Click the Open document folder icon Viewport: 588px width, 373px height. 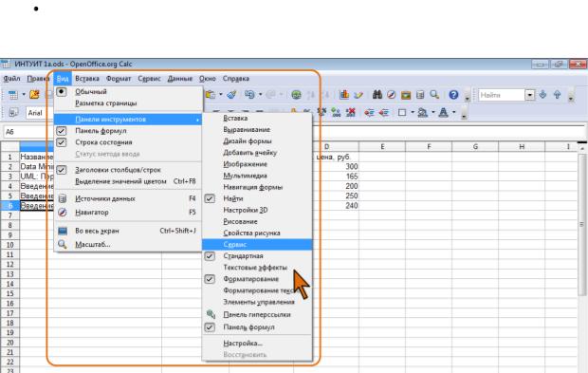34,95
